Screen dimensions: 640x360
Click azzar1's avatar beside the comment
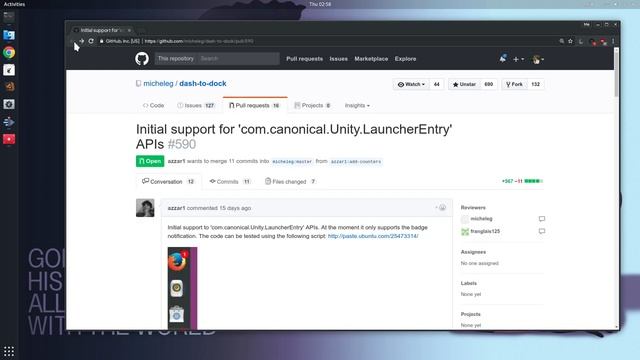145,208
